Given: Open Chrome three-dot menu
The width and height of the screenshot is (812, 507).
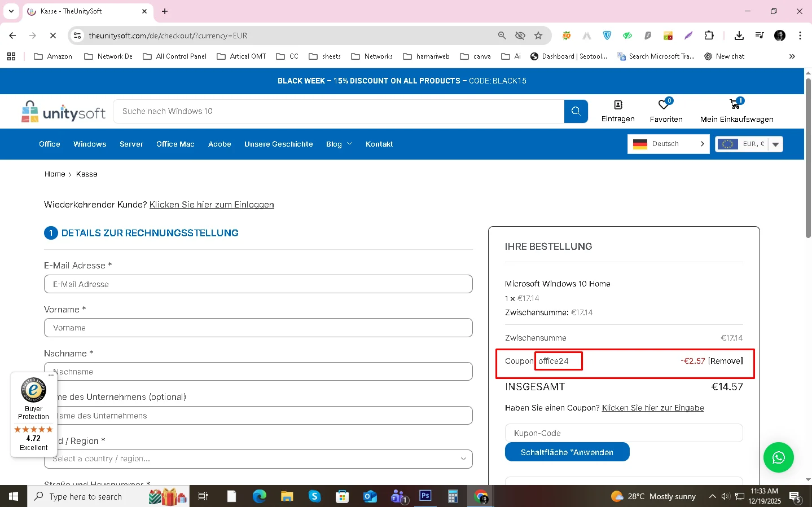Looking at the screenshot, I should click(x=800, y=36).
